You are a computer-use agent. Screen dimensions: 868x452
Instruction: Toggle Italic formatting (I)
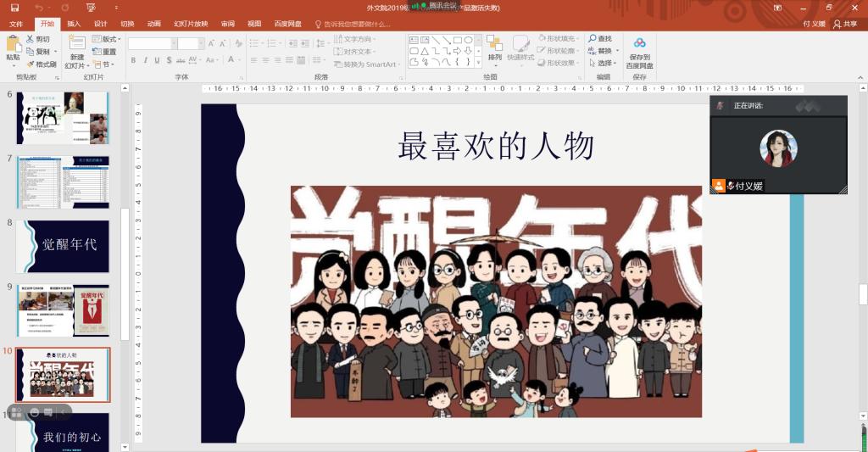[146, 60]
